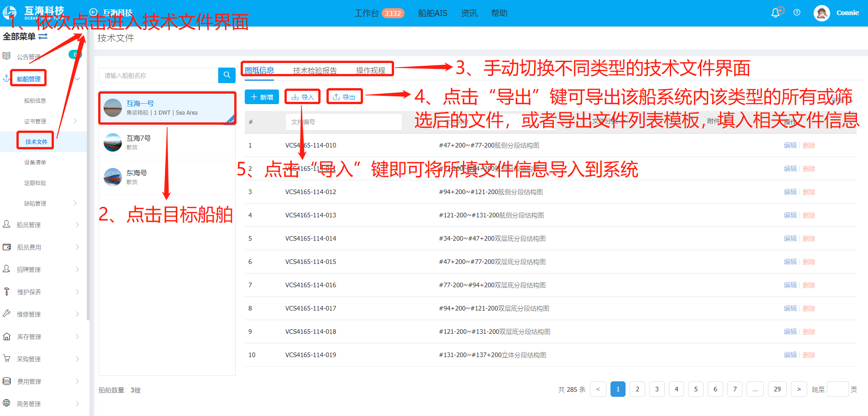
Task: Switch to the 技术检验报告 tab
Action: coord(315,70)
